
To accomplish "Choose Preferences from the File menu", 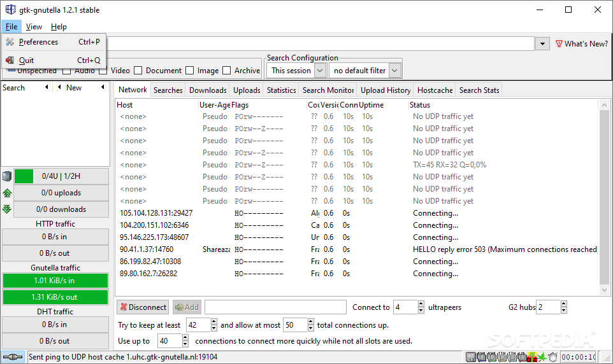I will click(54, 42).
